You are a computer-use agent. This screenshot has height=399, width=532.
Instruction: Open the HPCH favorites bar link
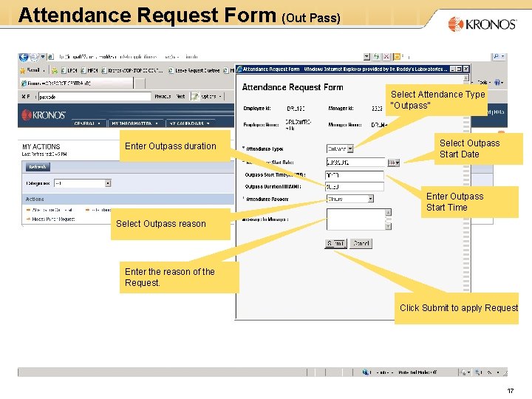[89, 71]
